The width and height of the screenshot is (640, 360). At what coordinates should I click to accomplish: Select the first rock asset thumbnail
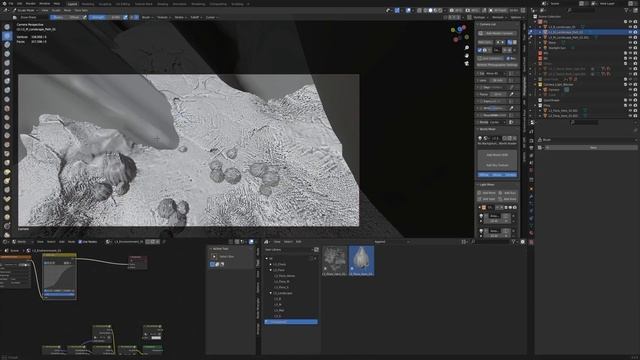335,260
